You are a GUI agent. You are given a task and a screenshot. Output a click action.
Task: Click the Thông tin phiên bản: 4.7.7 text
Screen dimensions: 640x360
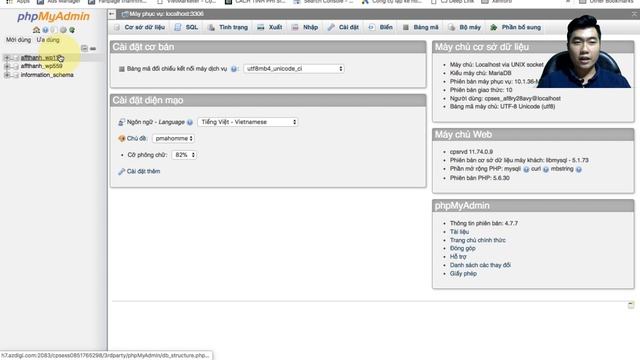tap(484, 224)
